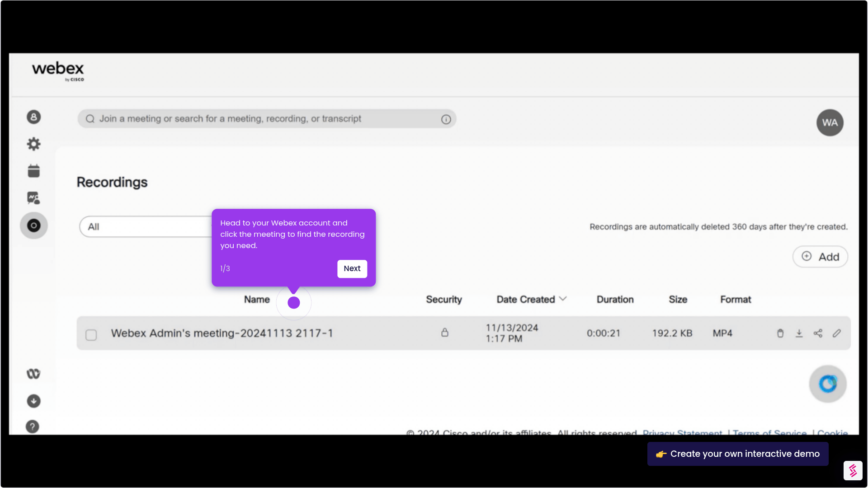Open the Settings gear in the sidebar
This screenshot has width=868, height=488.
(x=33, y=144)
